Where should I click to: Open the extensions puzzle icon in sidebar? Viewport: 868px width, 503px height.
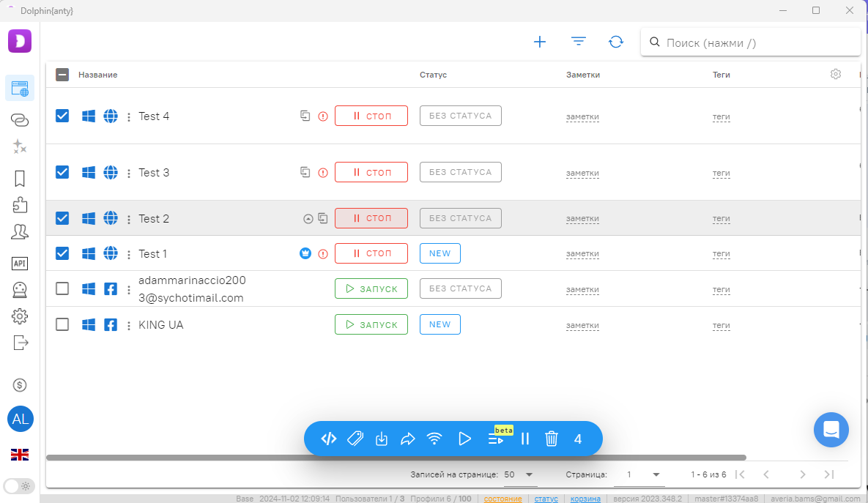(20, 205)
